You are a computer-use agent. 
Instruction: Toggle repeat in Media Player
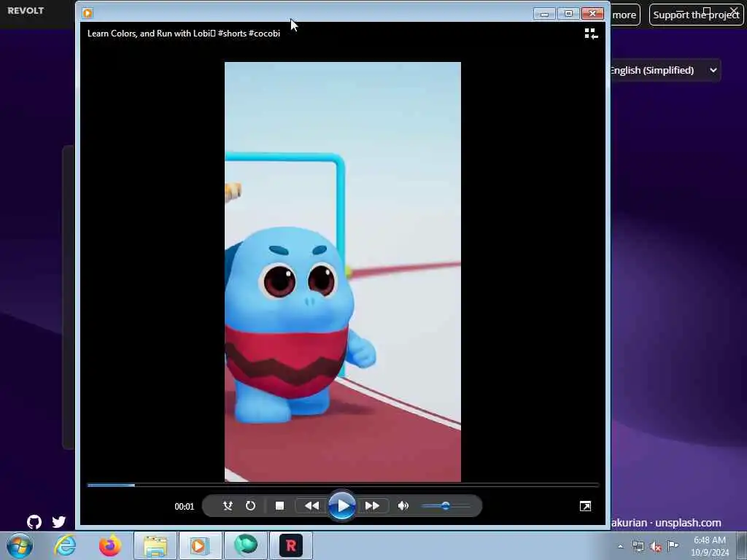click(x=251, y=506)
